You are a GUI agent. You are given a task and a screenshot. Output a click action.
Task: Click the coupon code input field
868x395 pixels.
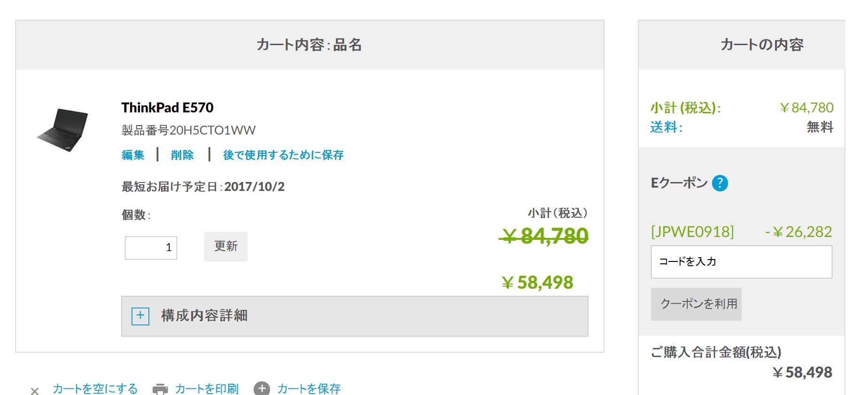[x=741, y=262]
